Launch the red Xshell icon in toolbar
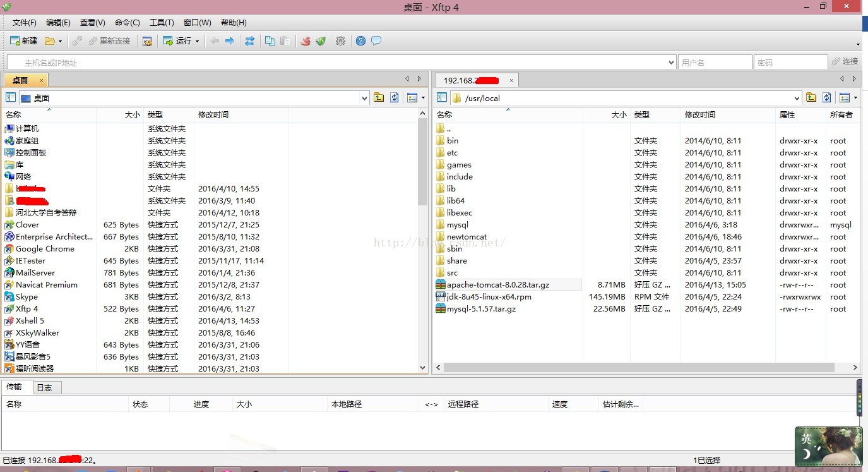868x472 pixels. point(306,41)
